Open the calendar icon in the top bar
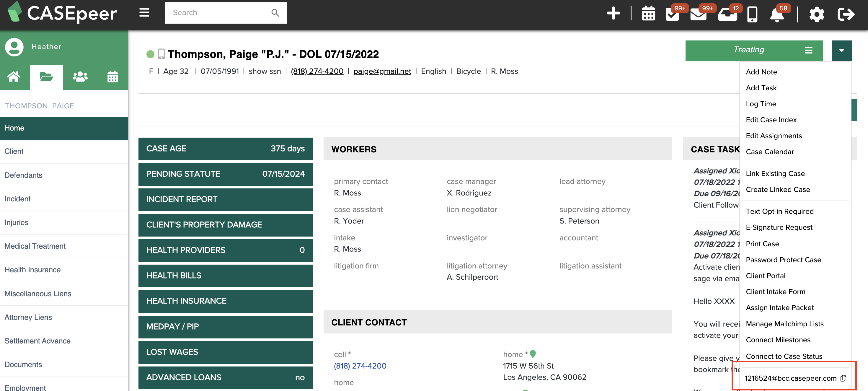 [649, 14]
